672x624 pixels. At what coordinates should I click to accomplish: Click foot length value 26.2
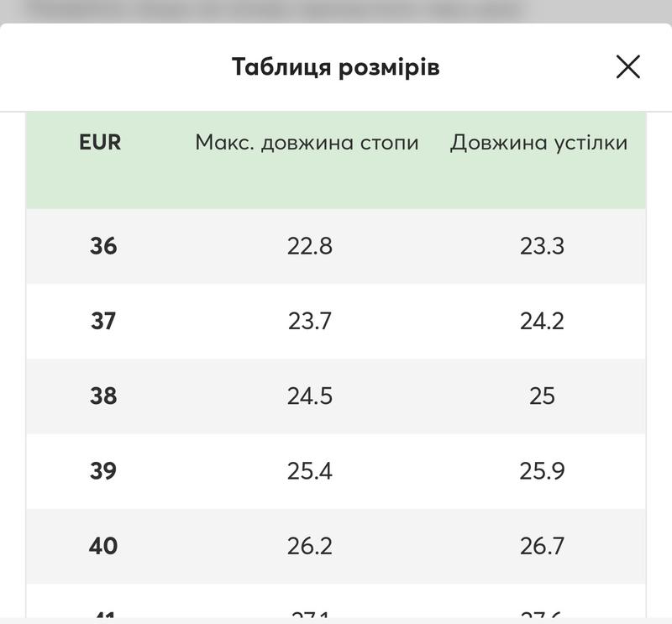[x=309, y=546]
